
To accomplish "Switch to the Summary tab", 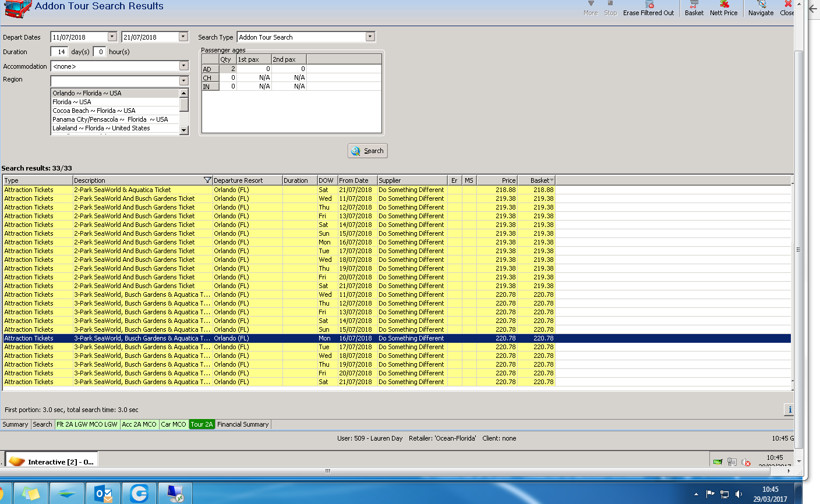I will coord(15,424).
